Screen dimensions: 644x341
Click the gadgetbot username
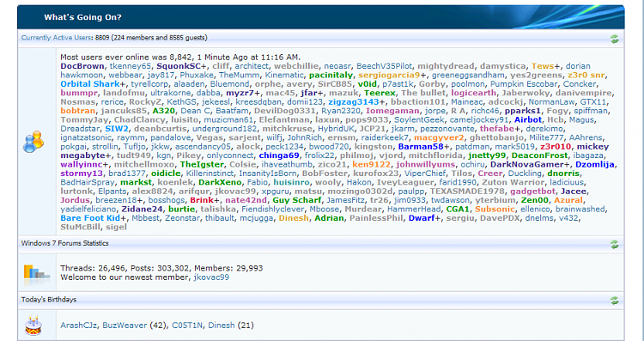coord(533,192)
